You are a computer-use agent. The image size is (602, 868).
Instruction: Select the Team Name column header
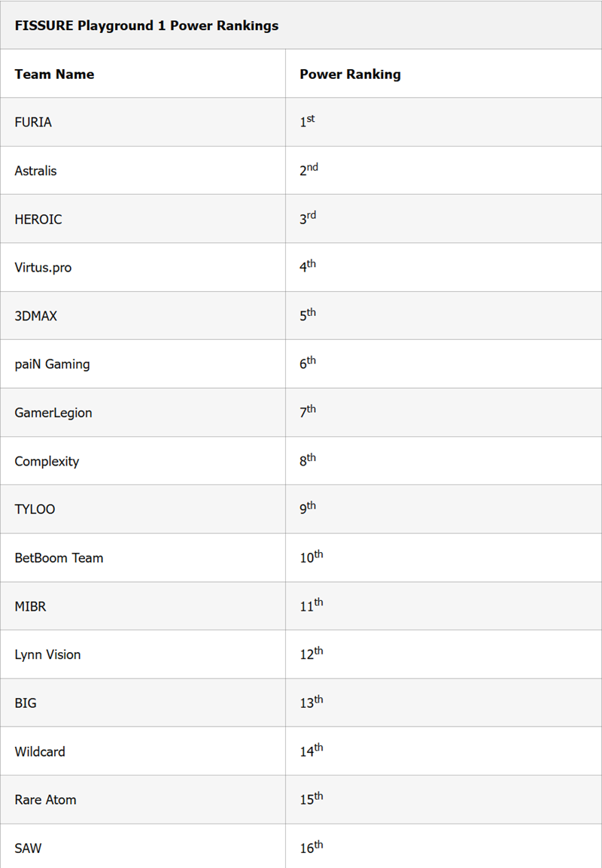point(54,74)
